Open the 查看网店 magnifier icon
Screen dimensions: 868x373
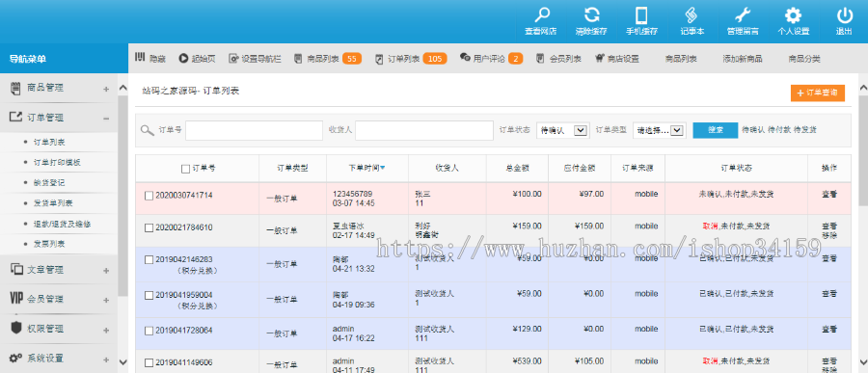[x=541, y=15]
